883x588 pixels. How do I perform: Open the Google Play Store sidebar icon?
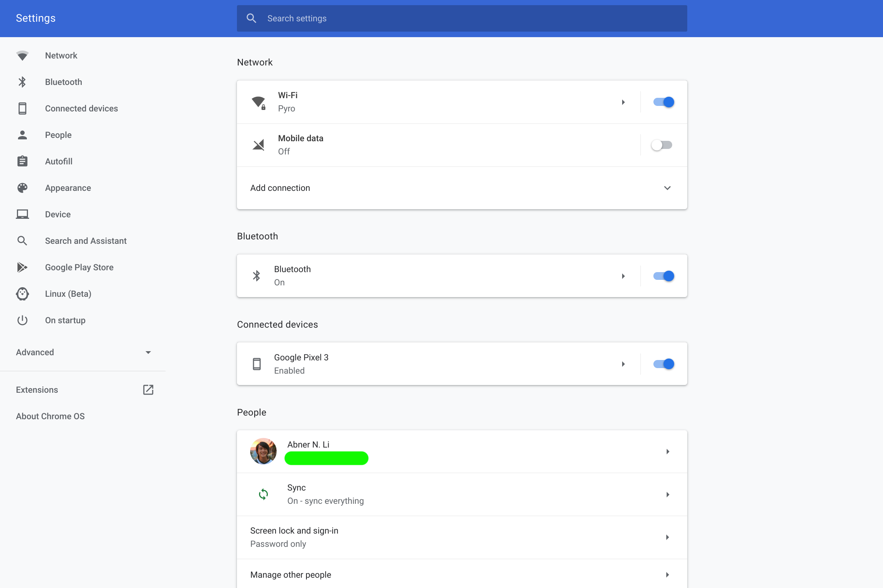point(22,267)
